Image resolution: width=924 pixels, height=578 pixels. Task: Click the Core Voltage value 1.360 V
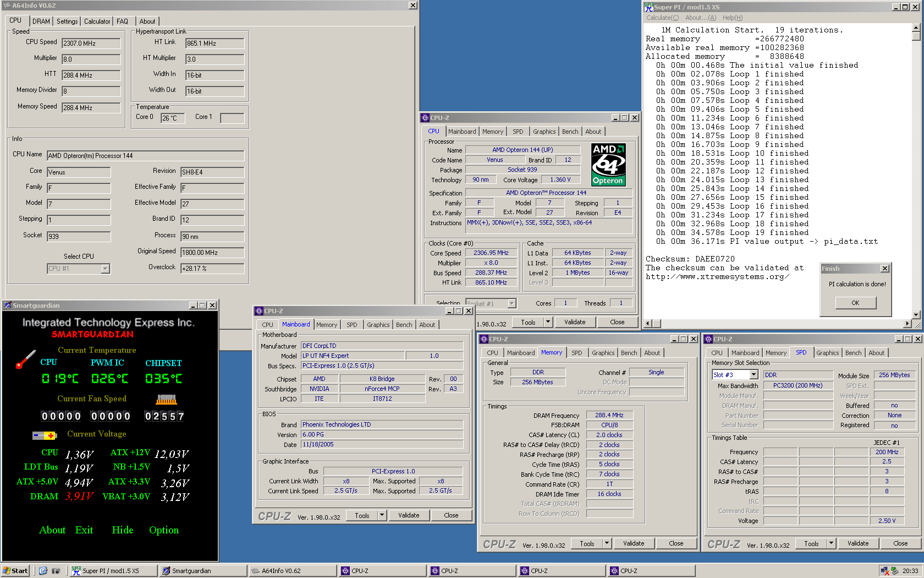click(x=560, y=179)
